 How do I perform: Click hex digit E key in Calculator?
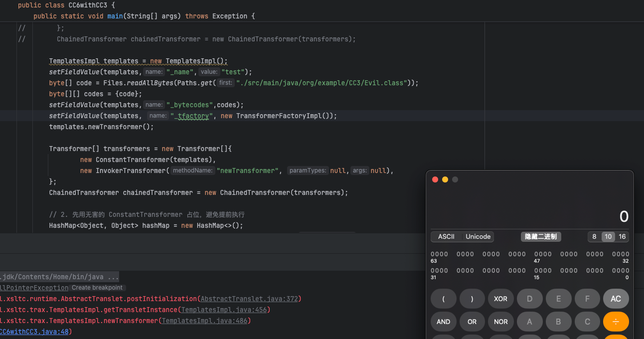point(558,299)
